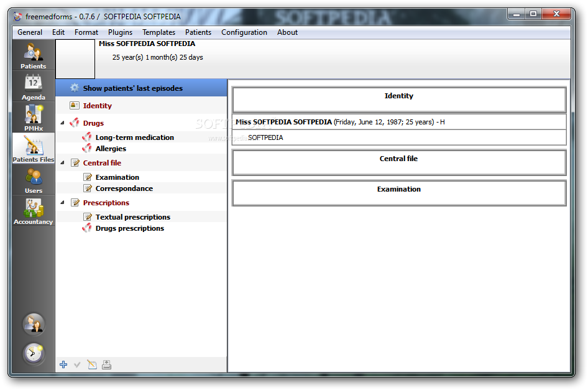
Task: Click the notepad icon beside Correspondance
Action: (88, 188)
